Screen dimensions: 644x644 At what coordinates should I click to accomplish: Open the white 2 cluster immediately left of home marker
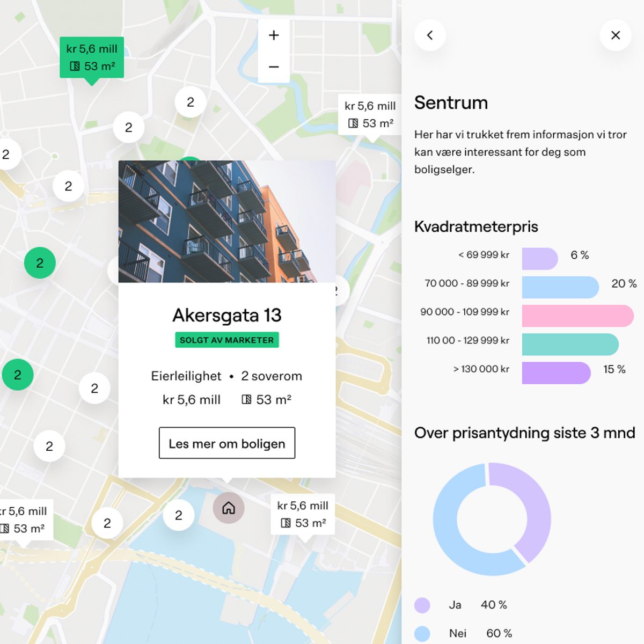pos(179,515)
